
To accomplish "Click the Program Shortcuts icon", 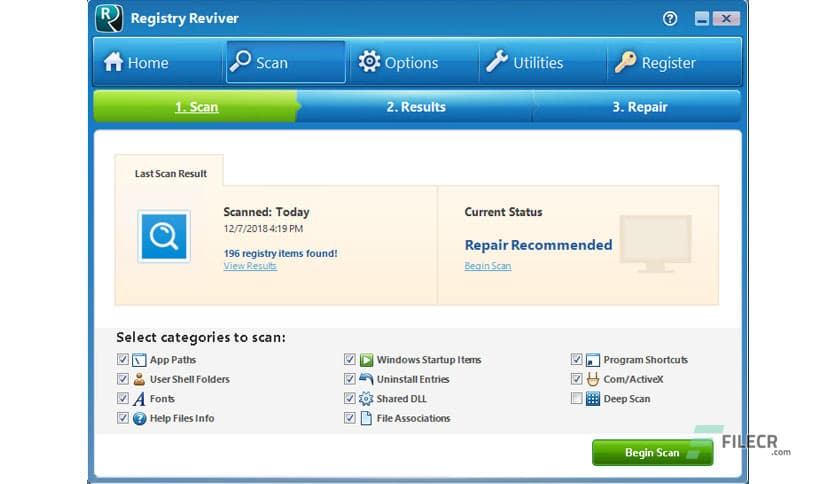I will [x=592, y=360].
